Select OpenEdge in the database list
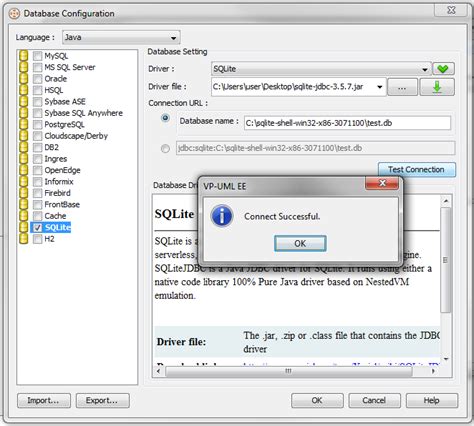474x426 pixels. tap(62, 170)
